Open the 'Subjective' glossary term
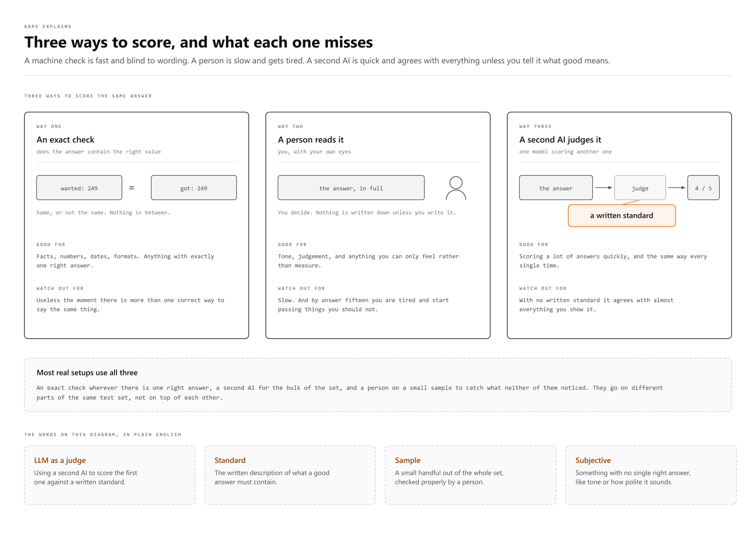 (x=651, y=475)
